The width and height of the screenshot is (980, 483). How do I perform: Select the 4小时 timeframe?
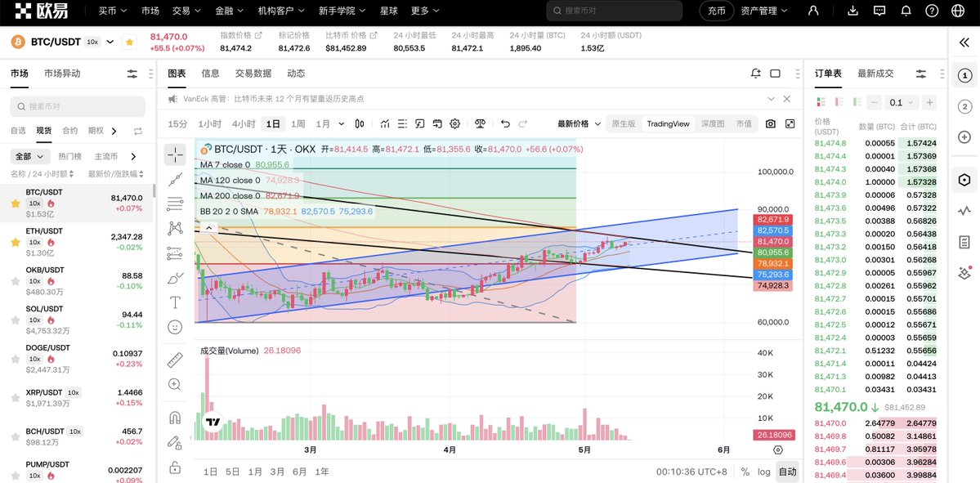(x=243, y=123)
